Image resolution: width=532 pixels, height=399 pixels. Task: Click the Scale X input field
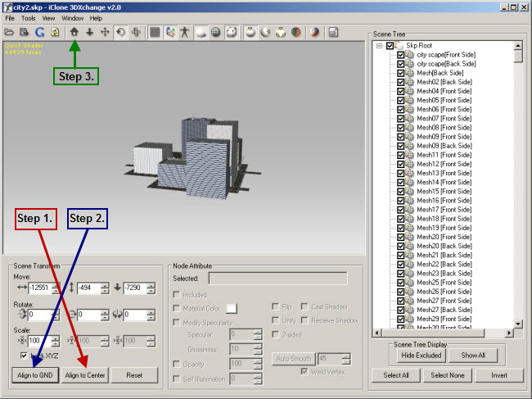(x=40, y=341)
